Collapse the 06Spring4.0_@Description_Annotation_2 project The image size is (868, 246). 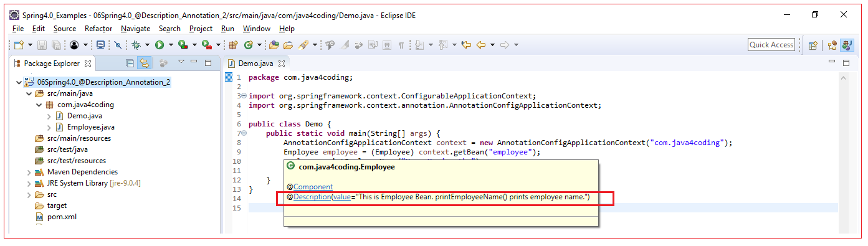coord(19,82)
